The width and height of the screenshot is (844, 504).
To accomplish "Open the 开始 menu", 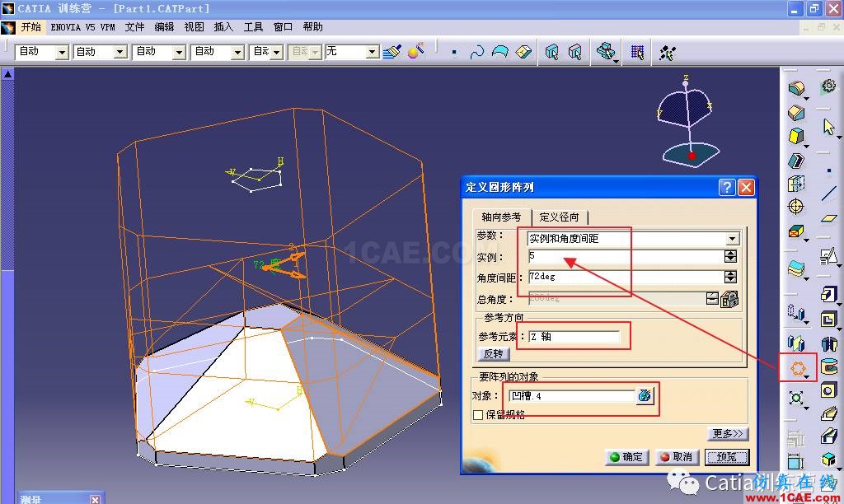I will tap(30, 27).
